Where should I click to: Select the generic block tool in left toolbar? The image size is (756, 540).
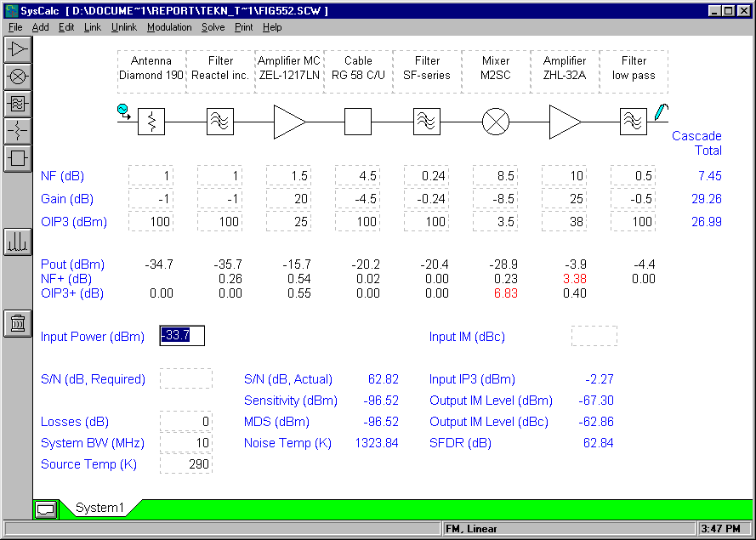point(17,158)
